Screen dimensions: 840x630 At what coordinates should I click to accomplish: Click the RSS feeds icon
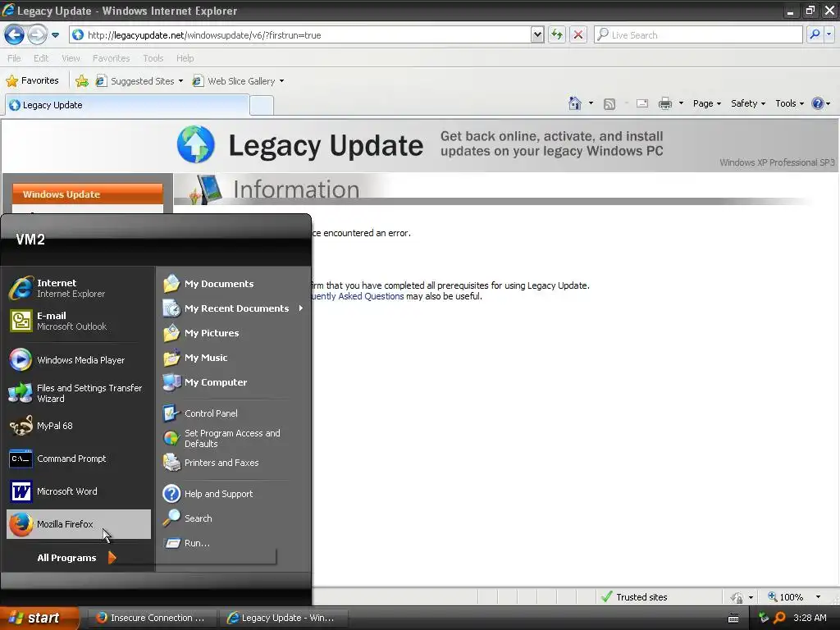click(x=609, y=104)
